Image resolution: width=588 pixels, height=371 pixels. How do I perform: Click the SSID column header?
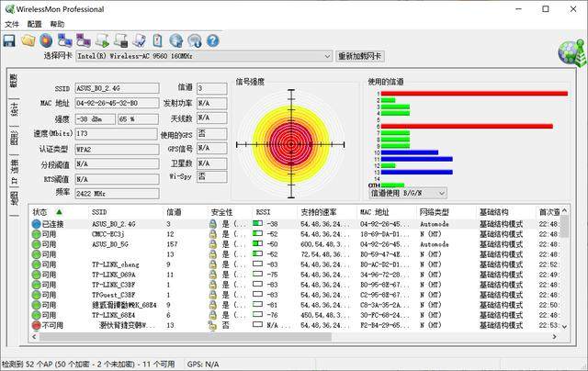(99, 212)
